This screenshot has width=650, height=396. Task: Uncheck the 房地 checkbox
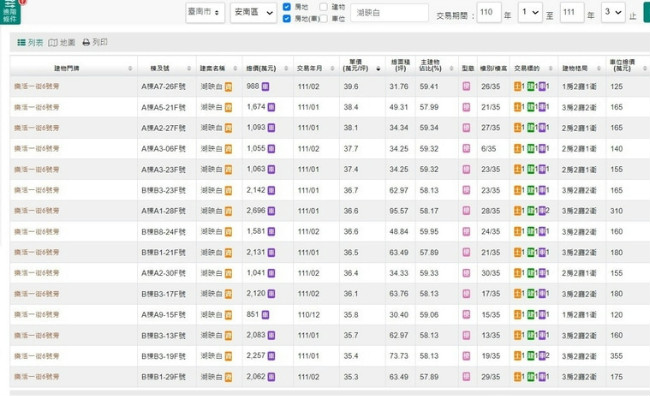point(286,7)
